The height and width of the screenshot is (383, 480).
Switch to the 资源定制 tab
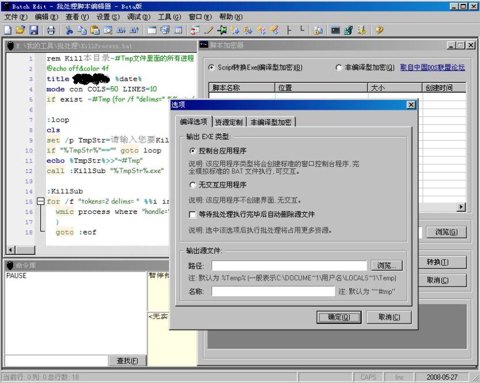pyautogui.click(x=229, y=122)
